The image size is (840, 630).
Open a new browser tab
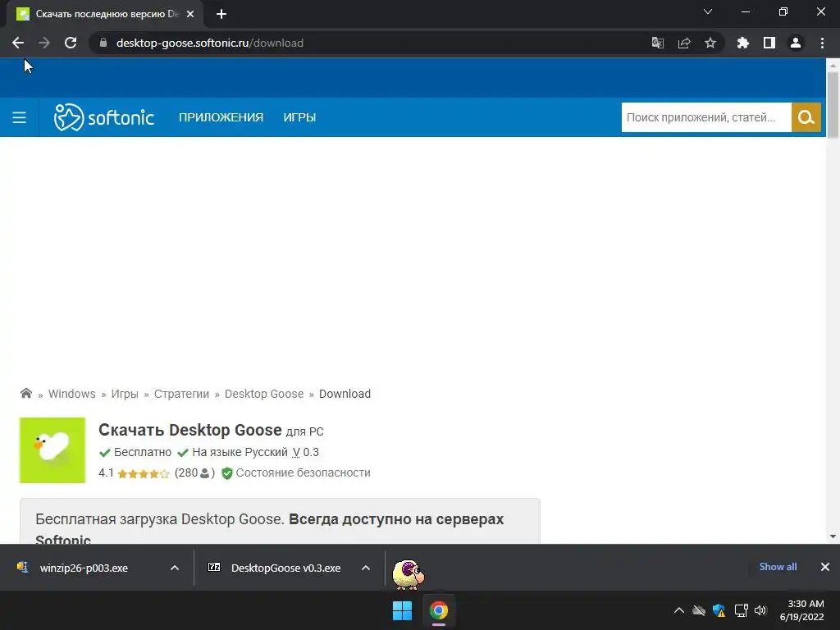point(221,14)
